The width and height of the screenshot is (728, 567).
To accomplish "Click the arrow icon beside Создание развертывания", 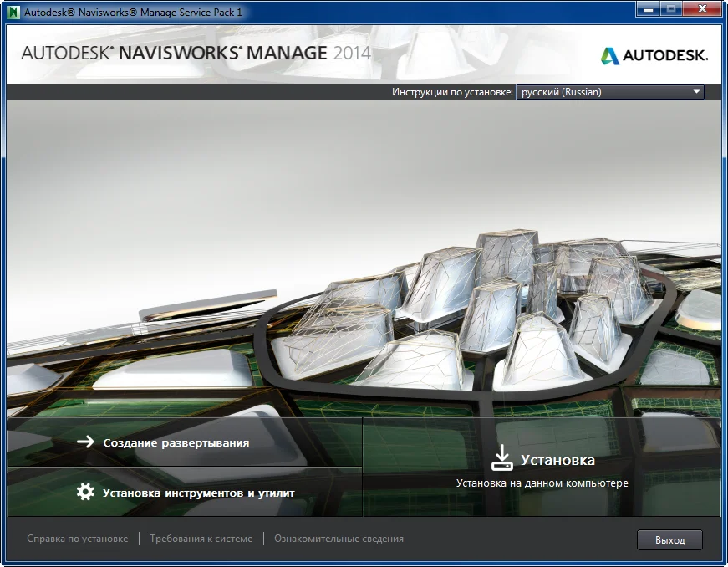I will (x=85, y=442).
